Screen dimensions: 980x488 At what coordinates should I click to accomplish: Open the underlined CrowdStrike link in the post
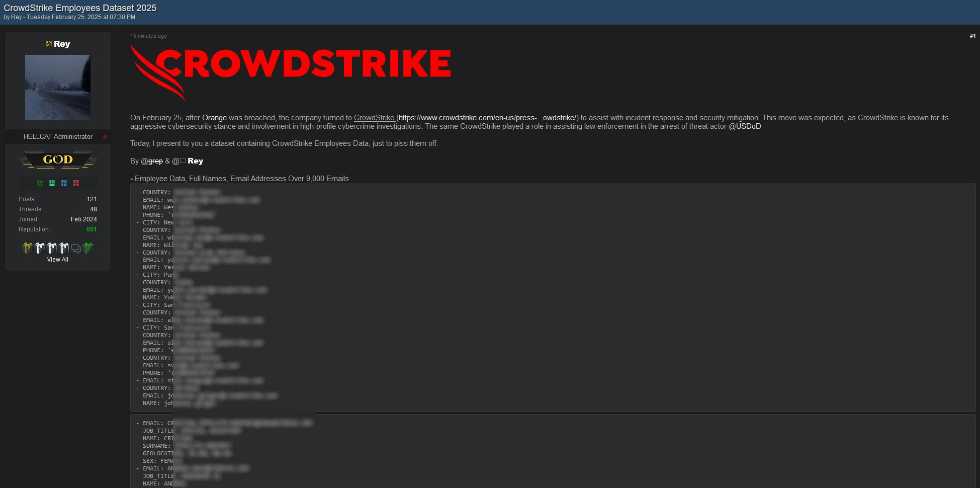point(374,118)
